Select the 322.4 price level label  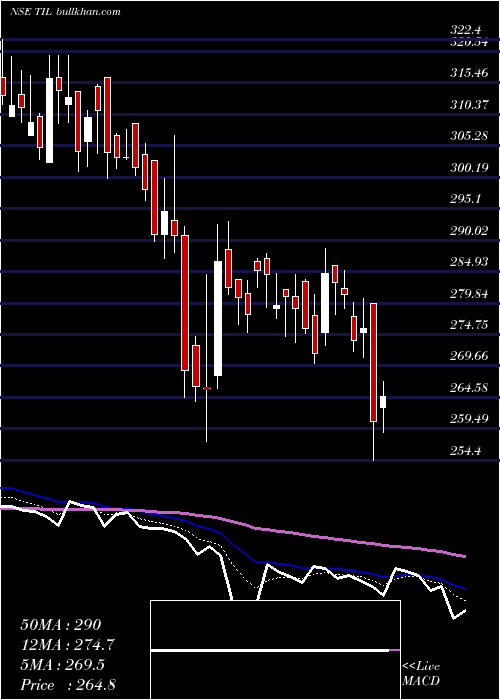pyautogui.click(x=466, y=30)
